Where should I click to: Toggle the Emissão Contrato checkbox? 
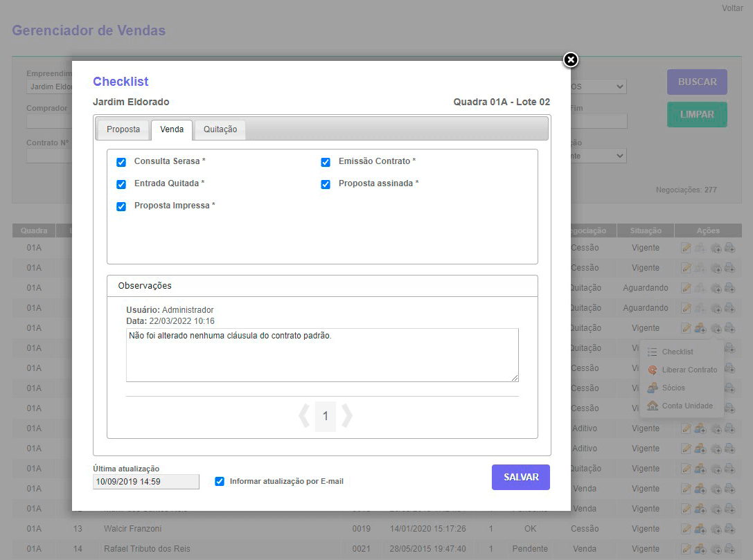click(326, 162)
